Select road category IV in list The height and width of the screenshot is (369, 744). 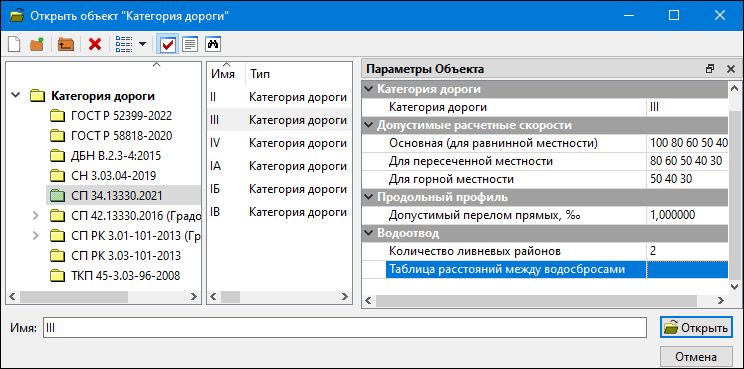pos(279,143)
